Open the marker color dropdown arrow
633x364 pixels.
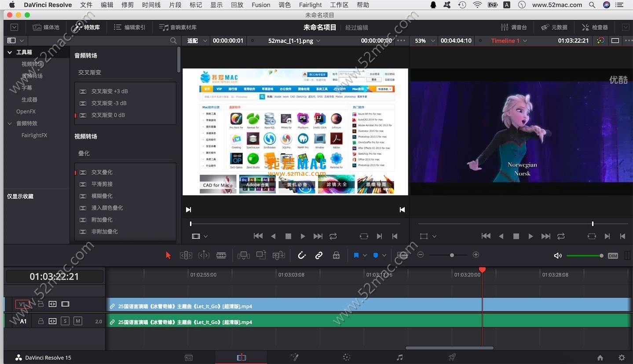point(384,255)
